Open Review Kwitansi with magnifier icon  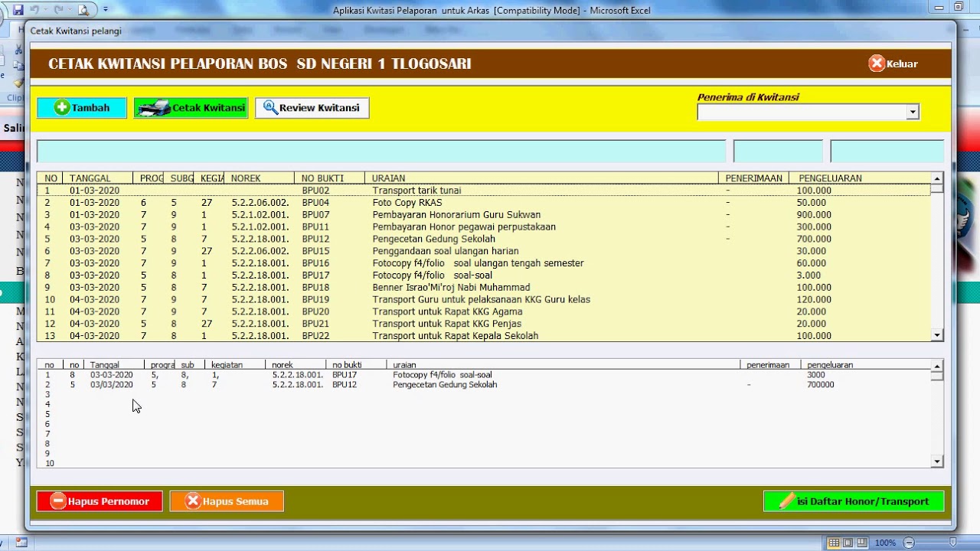click(x=312, y=108)
